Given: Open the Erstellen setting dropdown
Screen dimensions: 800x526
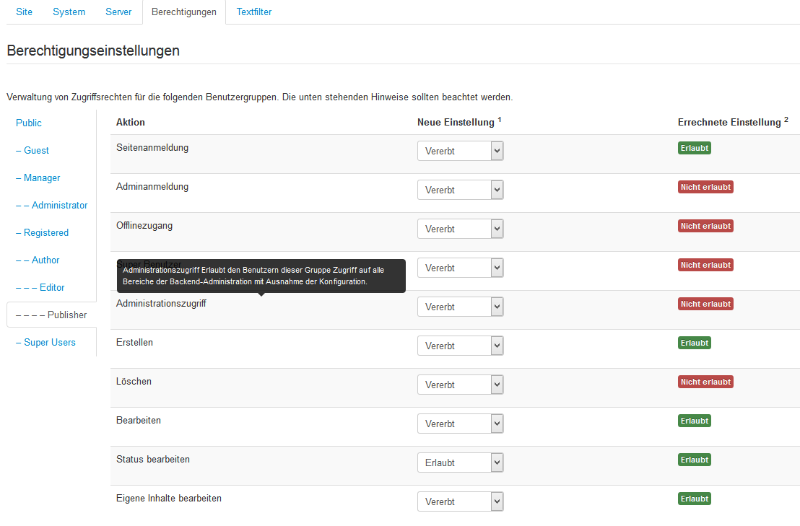Looking at the screenshot, I should point(460,346).
